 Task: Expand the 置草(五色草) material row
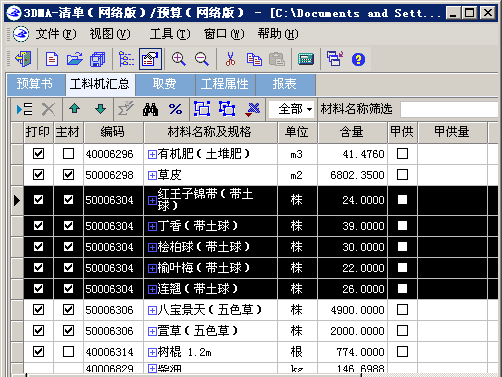152,331
